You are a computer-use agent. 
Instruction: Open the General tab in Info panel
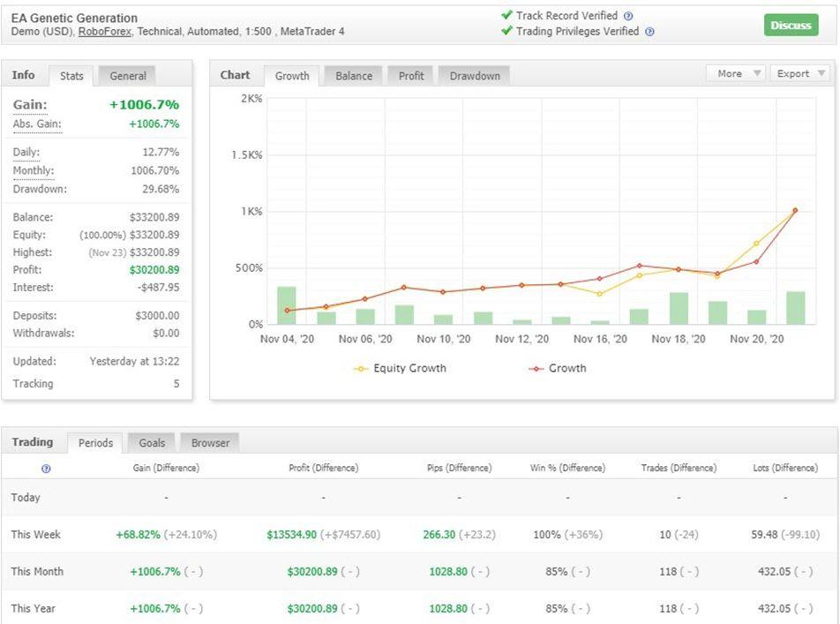point(128,76)
